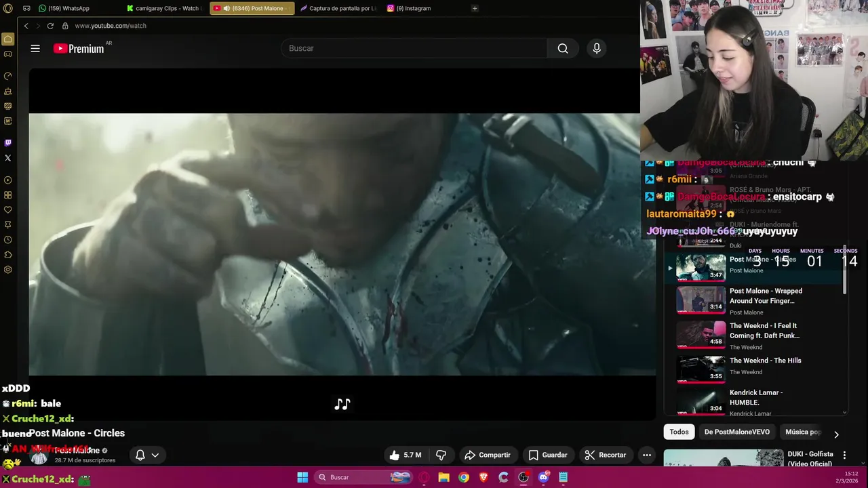This screenshot has height=488, width=868.
Task: Select the Música pop filter chip
Action: pos(802,432)
